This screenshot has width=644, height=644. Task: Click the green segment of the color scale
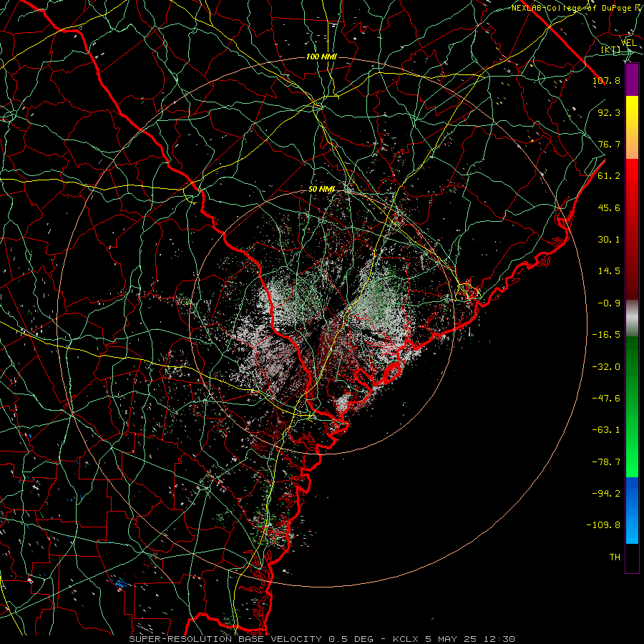pyautogui.click(x=632, y=406)
